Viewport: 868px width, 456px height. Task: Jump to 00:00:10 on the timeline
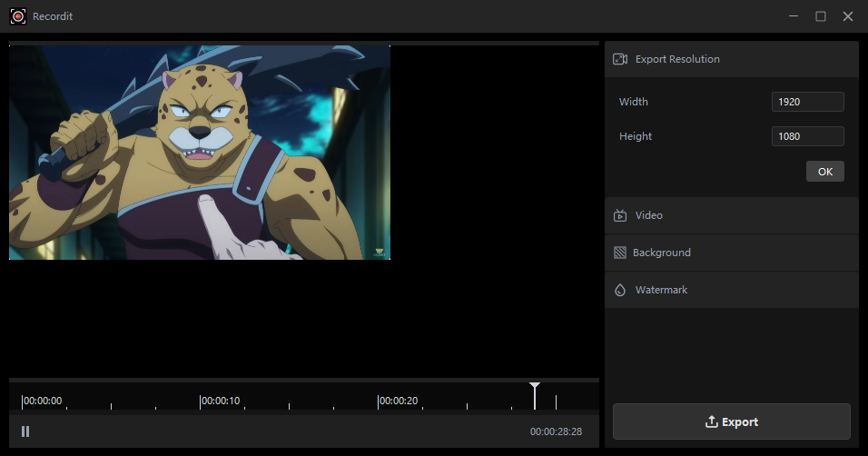201,401
